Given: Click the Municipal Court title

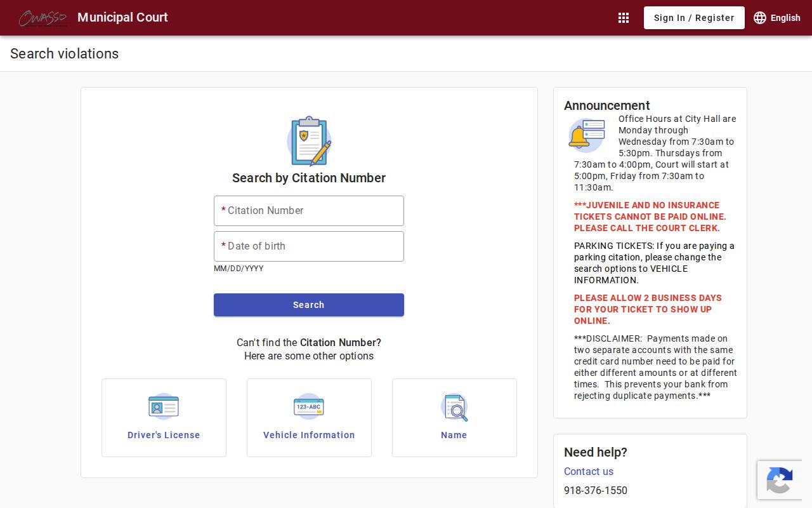Looking at the screenshot, I should (x=122, y=18).
